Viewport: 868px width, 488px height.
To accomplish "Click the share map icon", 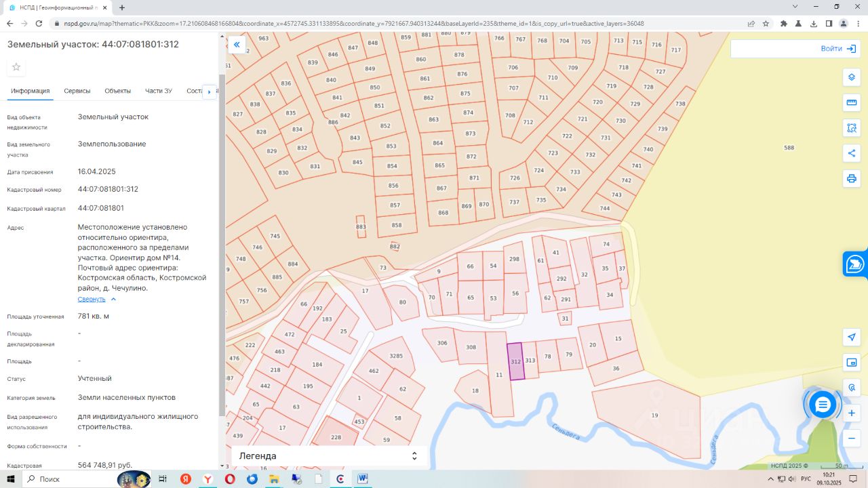I will pos(852,153).
